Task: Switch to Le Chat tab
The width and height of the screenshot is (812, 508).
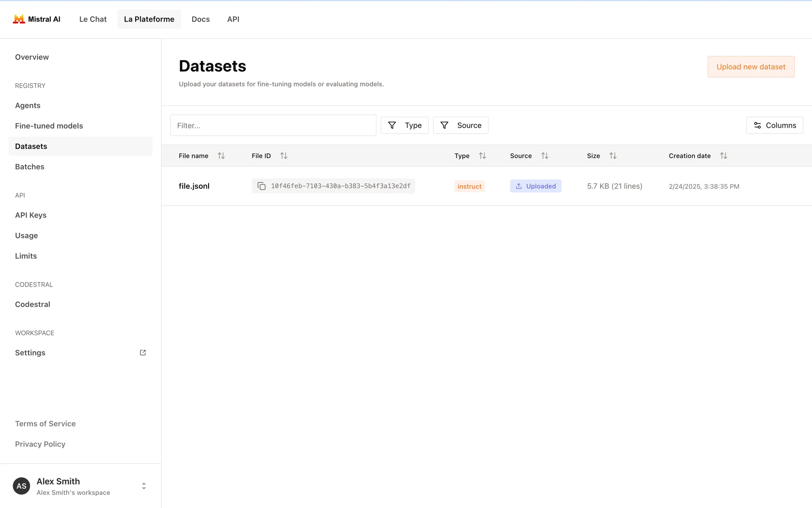Action: (93, 19)
